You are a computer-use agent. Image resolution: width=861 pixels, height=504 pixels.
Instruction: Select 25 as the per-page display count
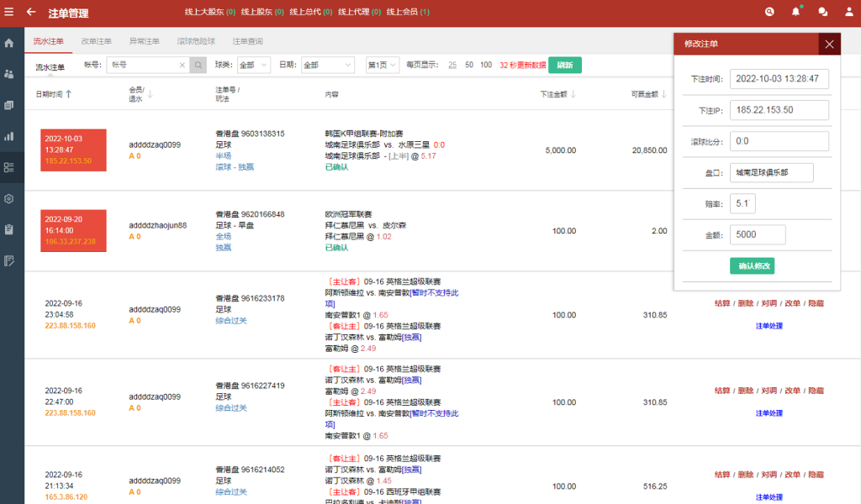(452, 64)
